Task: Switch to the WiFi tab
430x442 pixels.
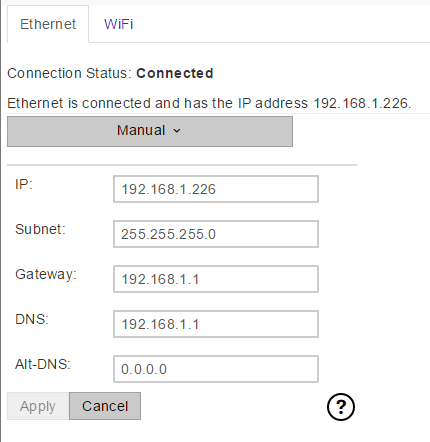Action: tap(118, 24)
